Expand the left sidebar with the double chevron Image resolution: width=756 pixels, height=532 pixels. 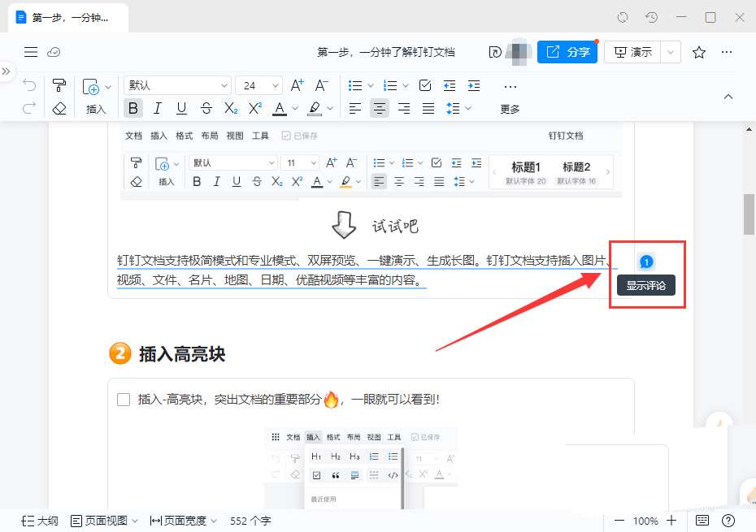(x=6, y=71)
